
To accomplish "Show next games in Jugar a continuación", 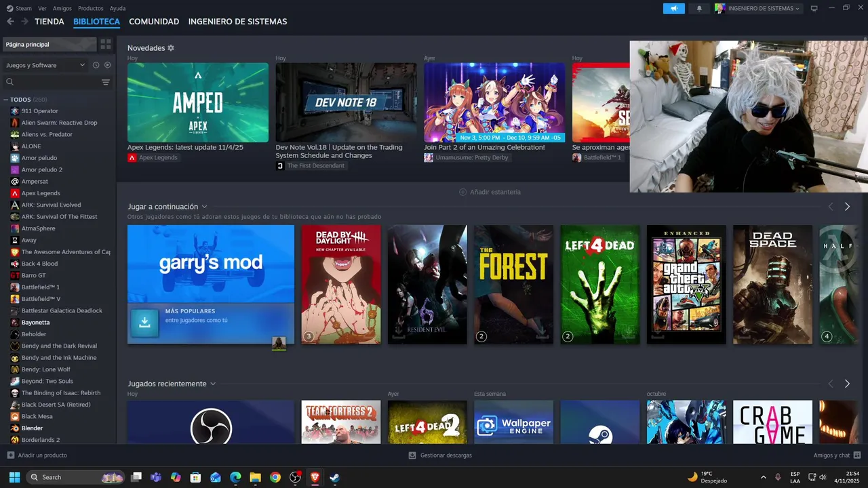I will [847, 207].
